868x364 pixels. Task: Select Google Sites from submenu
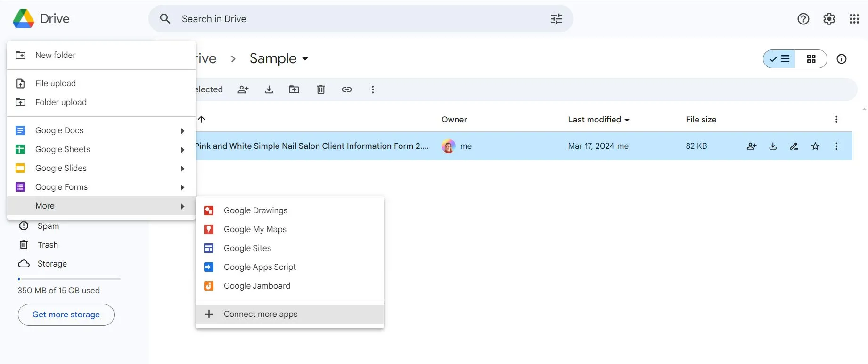[290, 248]
